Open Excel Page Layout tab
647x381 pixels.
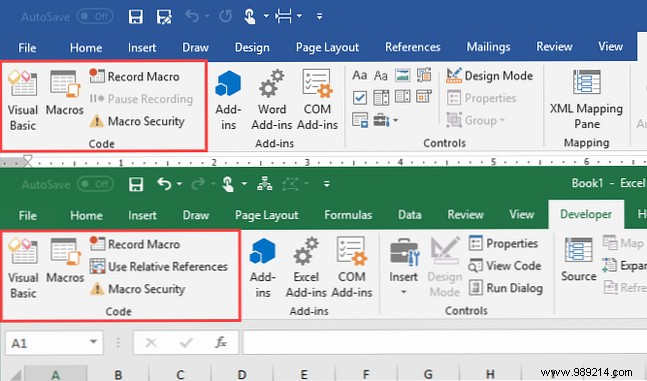click(267, 215)
